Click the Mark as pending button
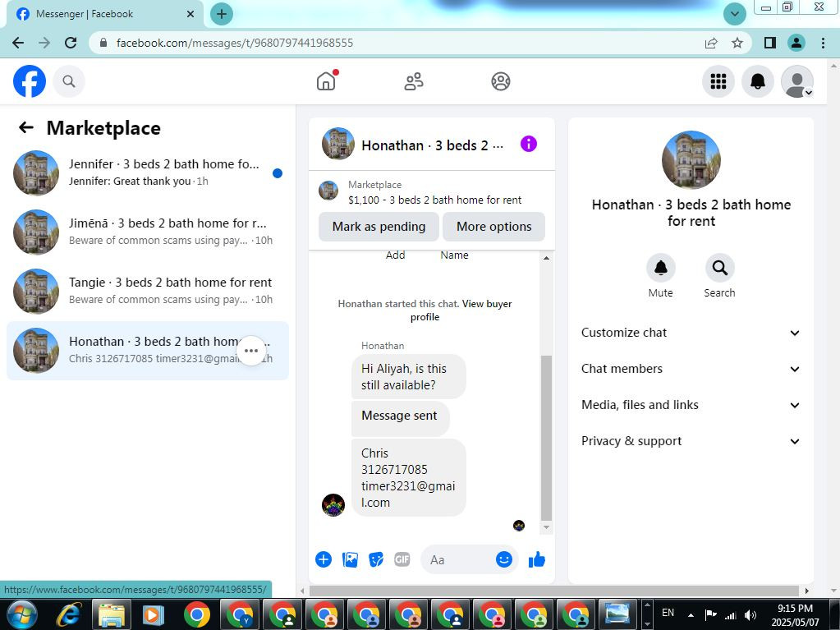This screenshot has width=840, height=630. pos(379,227)
